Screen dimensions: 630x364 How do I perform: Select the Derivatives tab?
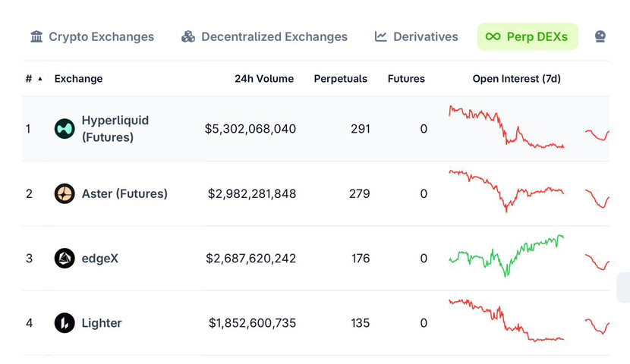click(425, 36)
